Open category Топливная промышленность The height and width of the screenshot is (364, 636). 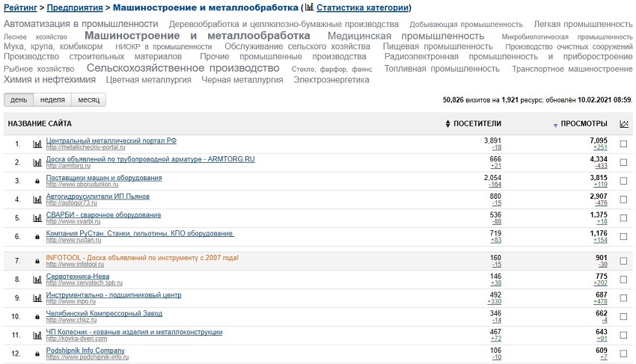[x=441, y=69]
